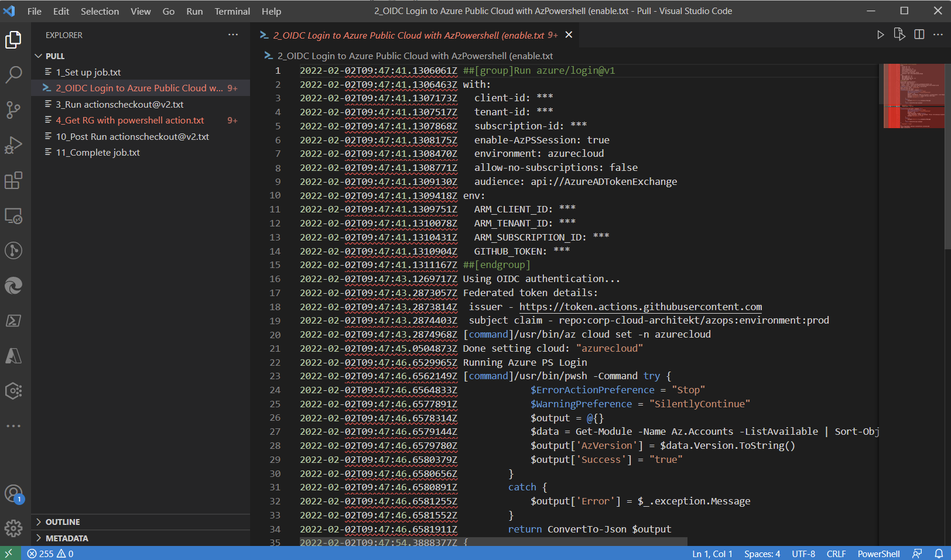The height and width of the screenshot is (560, 951).
Task: Click the minimap code overview
Action: click(x=914, y=96)
